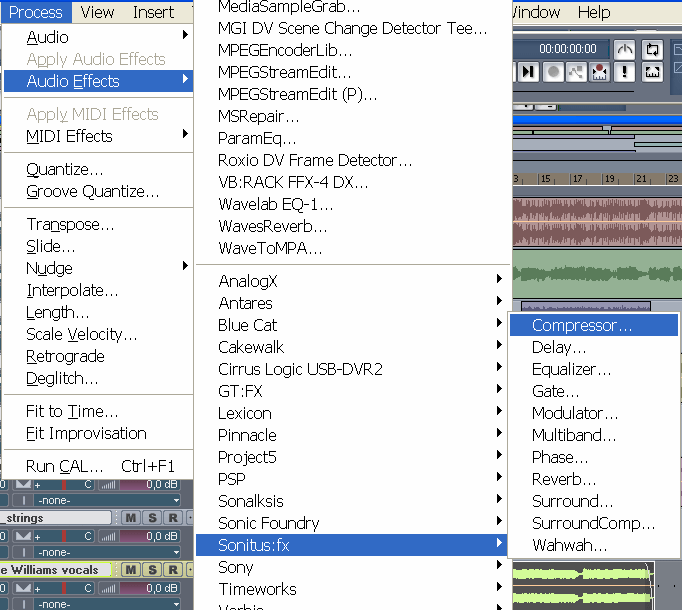Open the Insert menu
682x610 pixels.
pyautogui.click(x=153, y=12)
